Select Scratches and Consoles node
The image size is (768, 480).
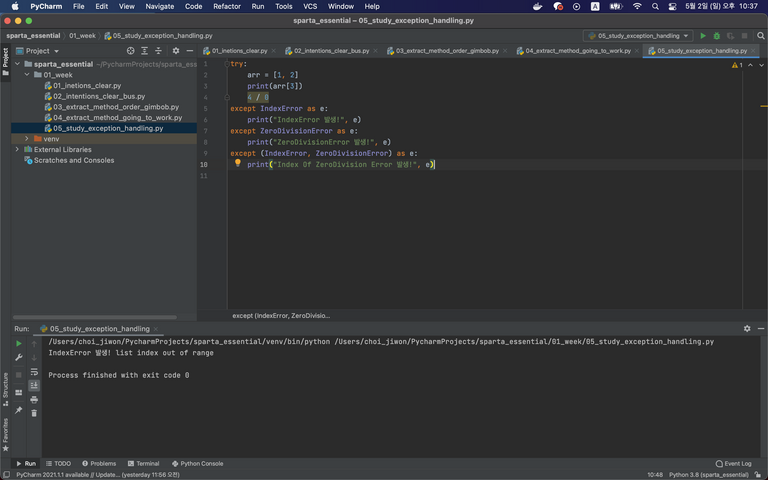coord(73,160)
